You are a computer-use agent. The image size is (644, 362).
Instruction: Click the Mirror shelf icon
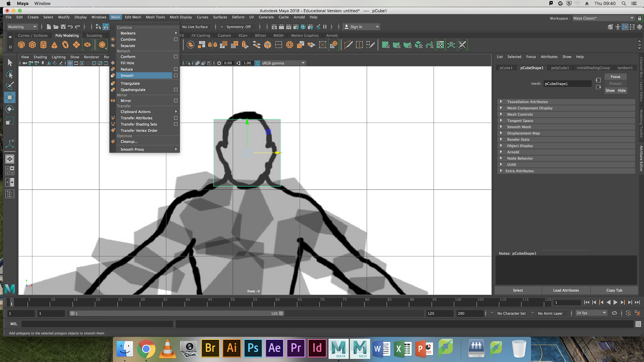pyautogui.click(x=213, y=45)
